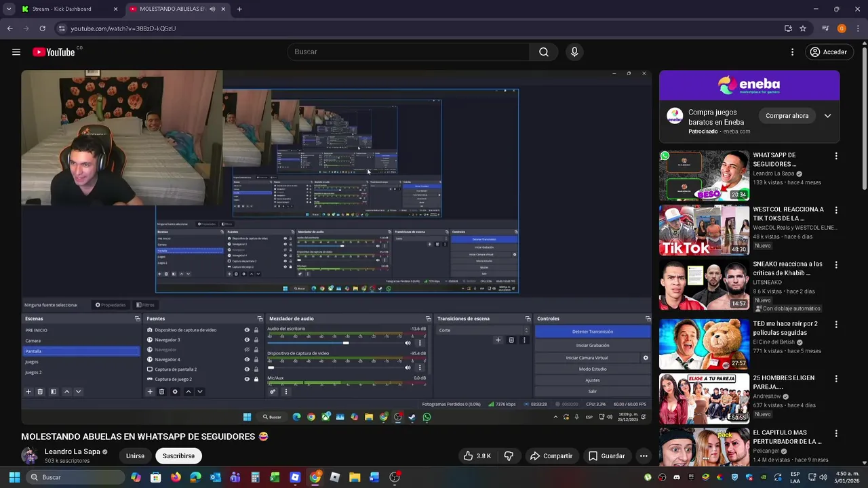Click the Acceder sign-in button
The height and width of the screenshot is (488, 868).
pyautogui.click(x=828, y=52)
